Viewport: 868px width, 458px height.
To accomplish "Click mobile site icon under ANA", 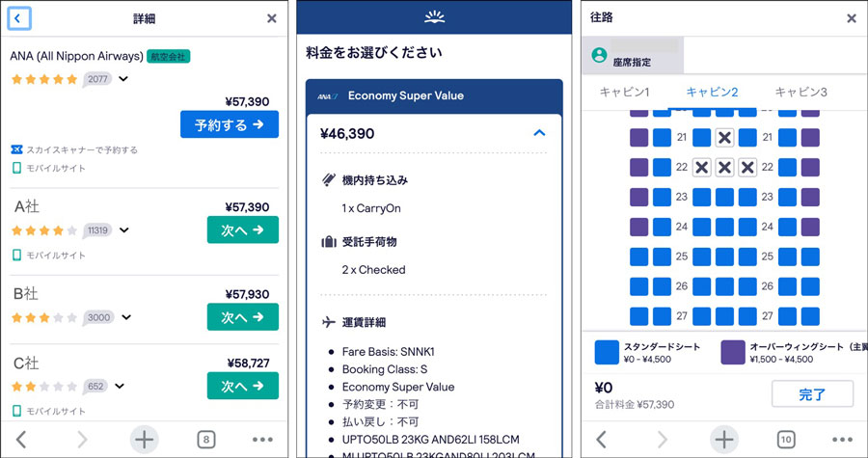I will tap(16, 168).
